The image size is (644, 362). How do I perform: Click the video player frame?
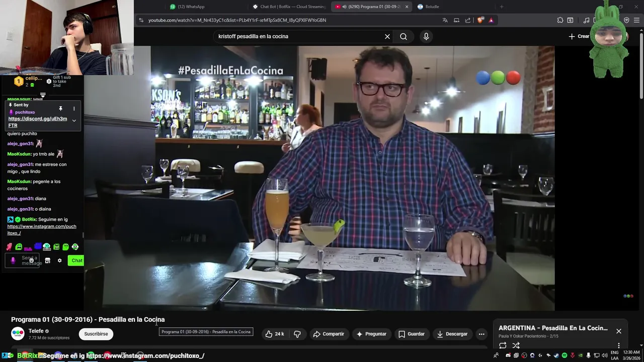319,178
